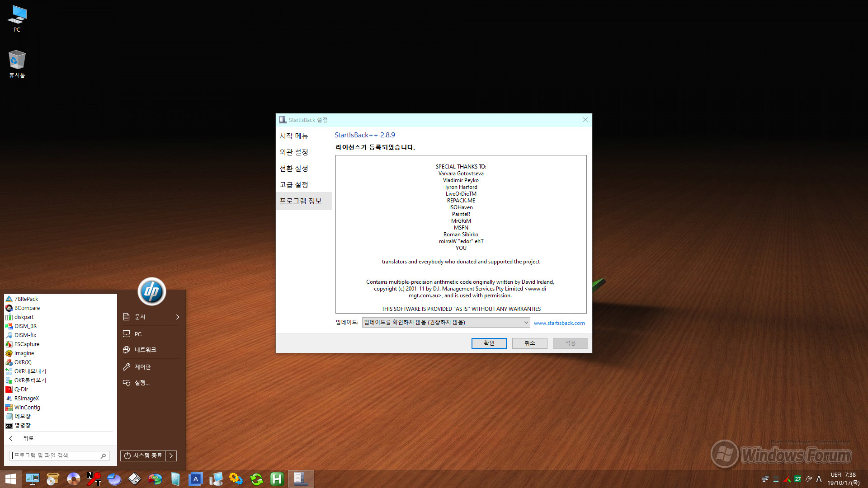Screen dimensions: 868x488
Task: Launch 78RePack from the start menu
Action: point(26,299)
